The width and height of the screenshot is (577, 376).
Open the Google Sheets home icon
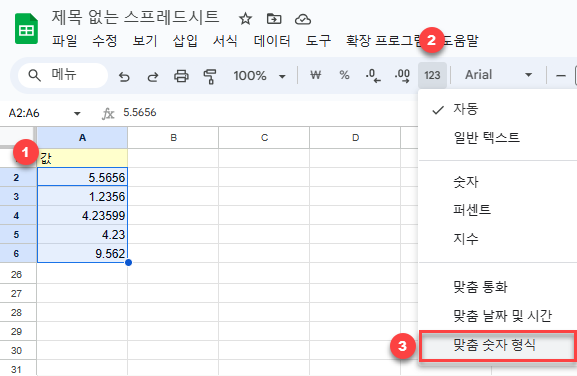point(26,29)
